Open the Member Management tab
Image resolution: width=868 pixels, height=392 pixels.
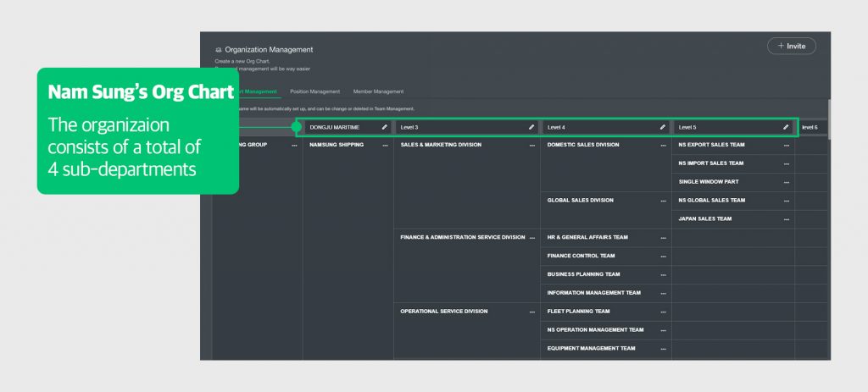click(x=378, y=91)
